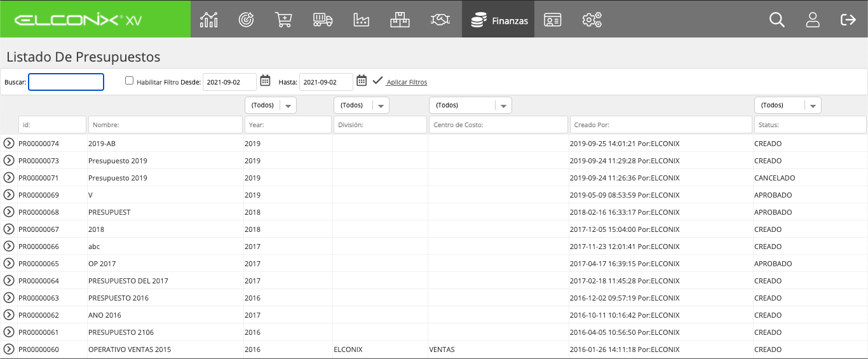This screenshot has height=359, width=868.
Task: Open row PR00000063 with arrow icon
Action: 9,298
